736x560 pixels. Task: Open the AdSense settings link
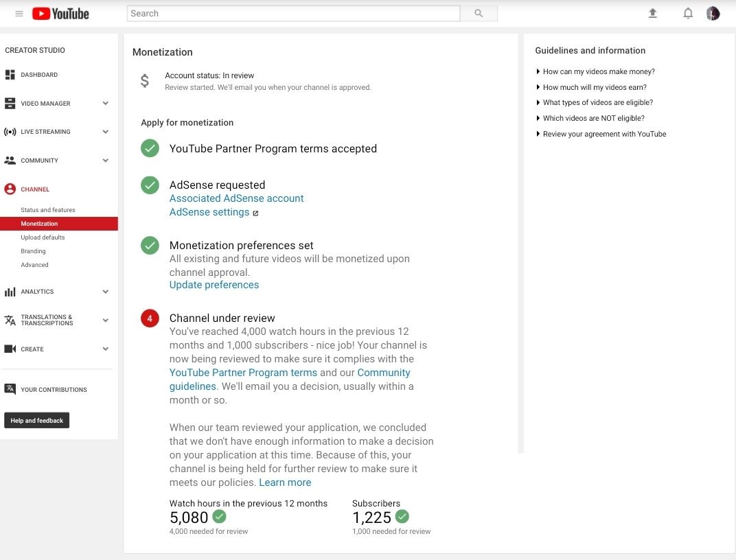tap(209, 212)
